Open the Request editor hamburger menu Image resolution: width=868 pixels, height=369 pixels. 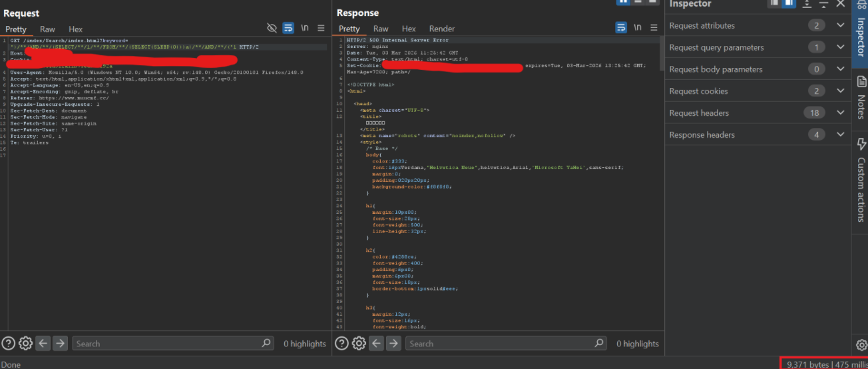[321, 28]
